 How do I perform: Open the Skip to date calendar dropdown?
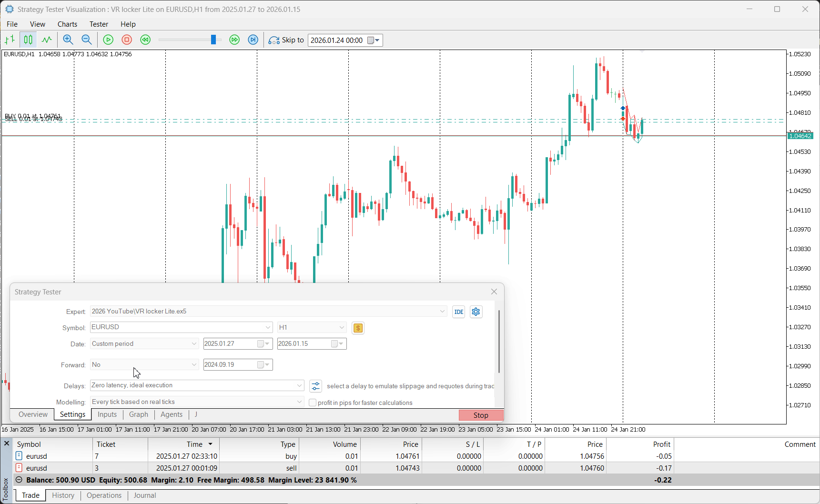click(x=374, y=40)
